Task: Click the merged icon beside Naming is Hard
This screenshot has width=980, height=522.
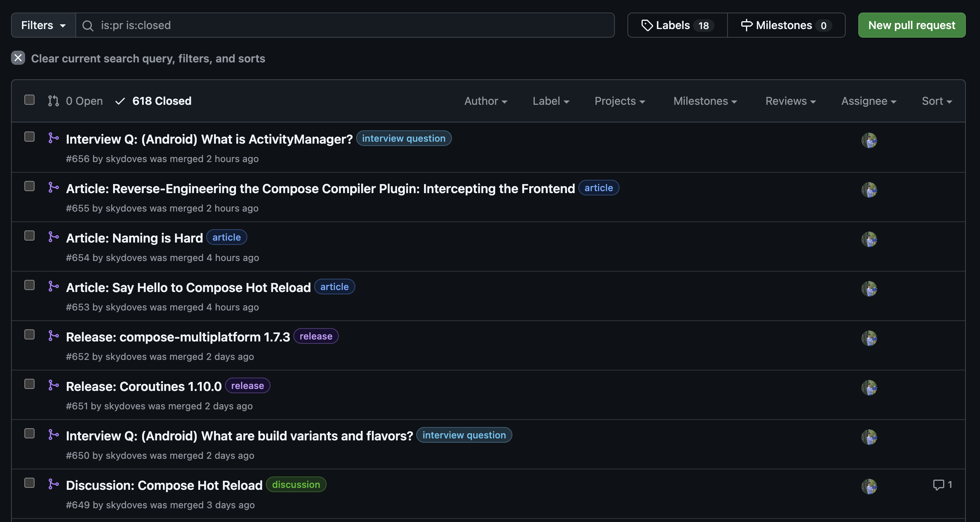Action: (53, 237)
